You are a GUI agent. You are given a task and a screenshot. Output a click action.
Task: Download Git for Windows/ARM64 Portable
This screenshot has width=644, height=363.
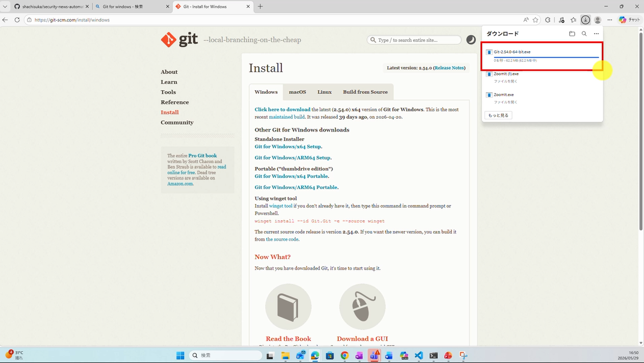point(297,188)
